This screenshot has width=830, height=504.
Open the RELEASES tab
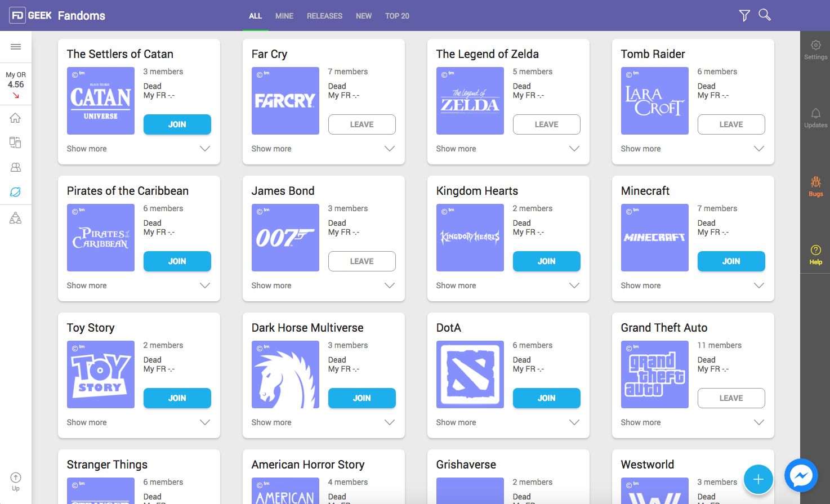(324, 16)
